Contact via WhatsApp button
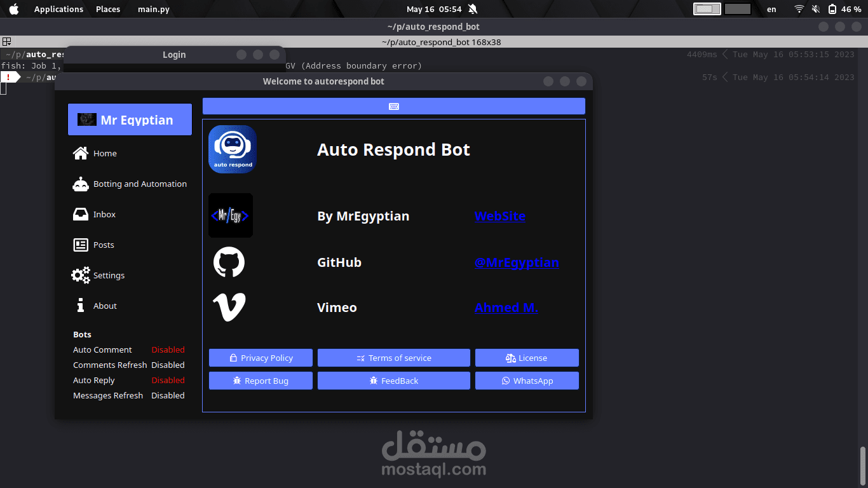Image resolution: width=868 pixels, height=488 pixels. pyautogui.click(x=527, y=381)
